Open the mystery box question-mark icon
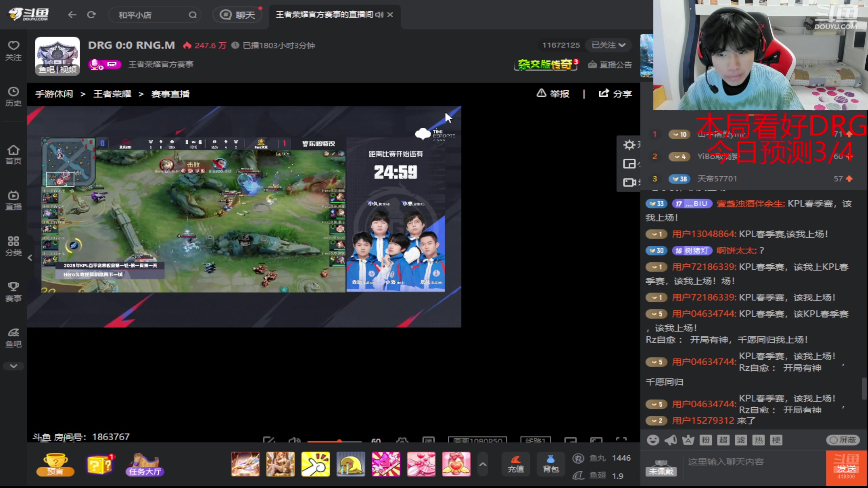This screenshot has height=488, width=868. tap(100, 464)
